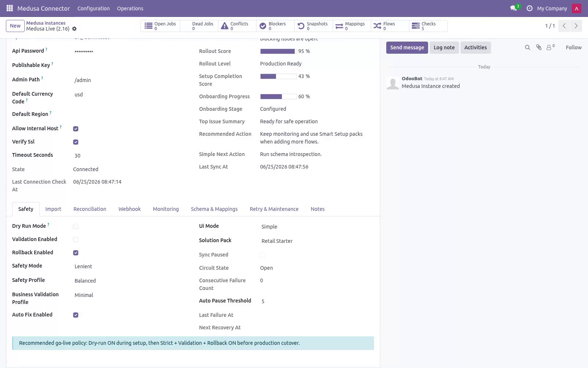Open My Company switcher

(x=552, y=8)
